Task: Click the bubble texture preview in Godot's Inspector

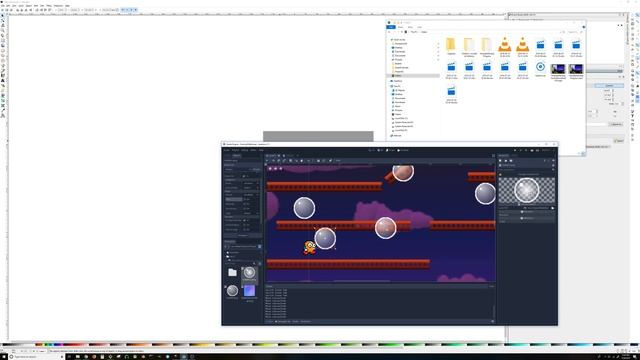Action: click(527, 190)
